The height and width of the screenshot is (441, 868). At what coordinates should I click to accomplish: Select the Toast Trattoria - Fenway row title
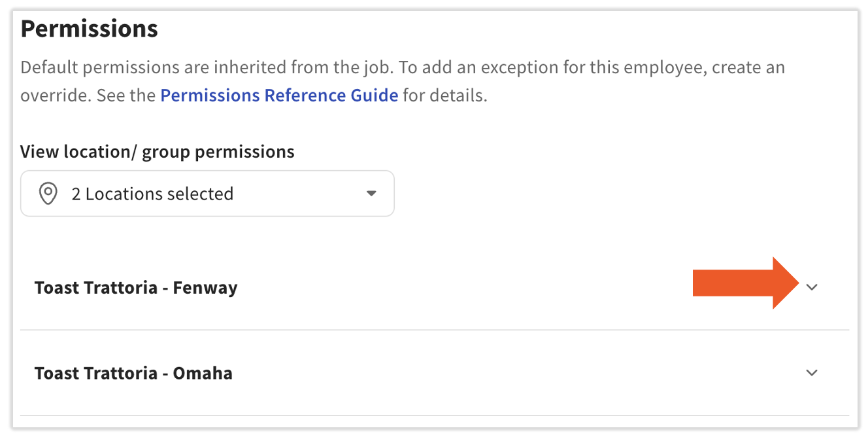coord(136,288)
